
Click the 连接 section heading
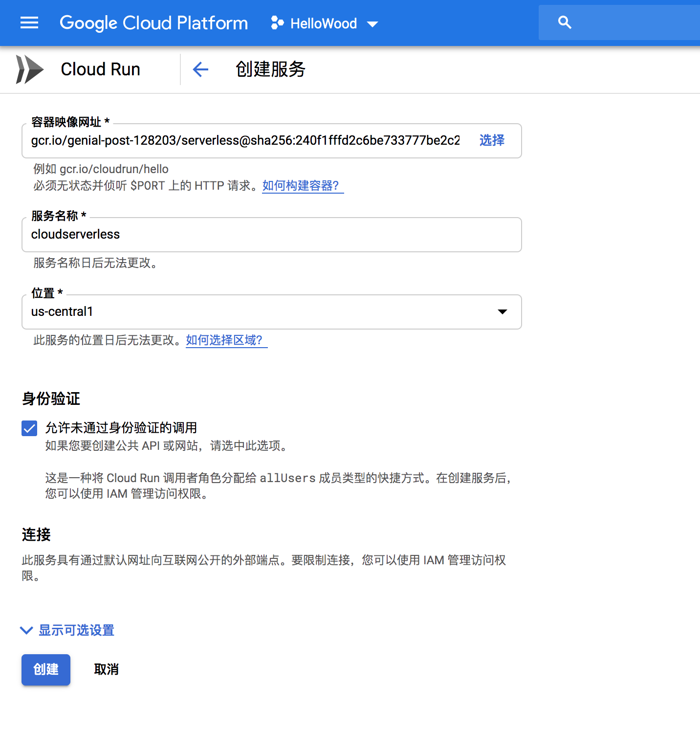(36, 535)
